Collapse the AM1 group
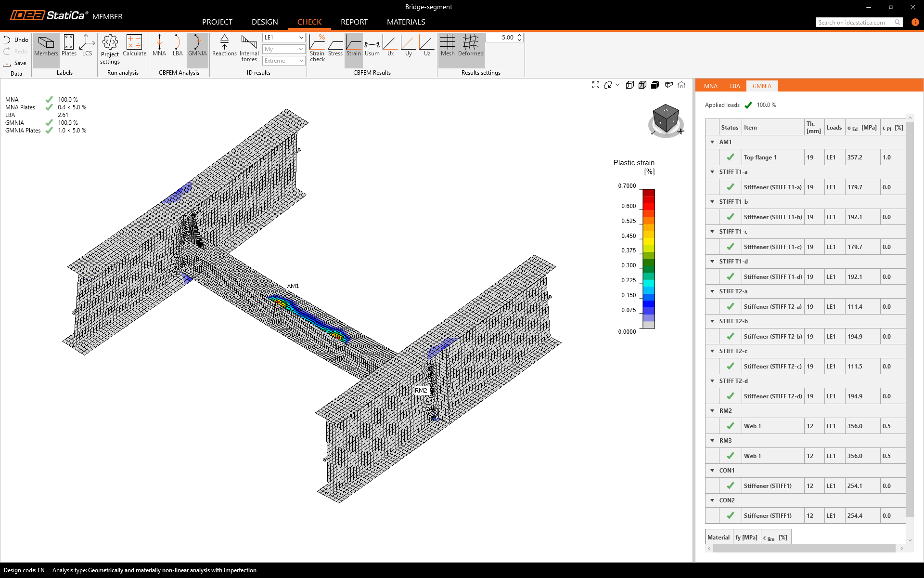The width and height of the screenshot is (924, 578). (712, 142)
